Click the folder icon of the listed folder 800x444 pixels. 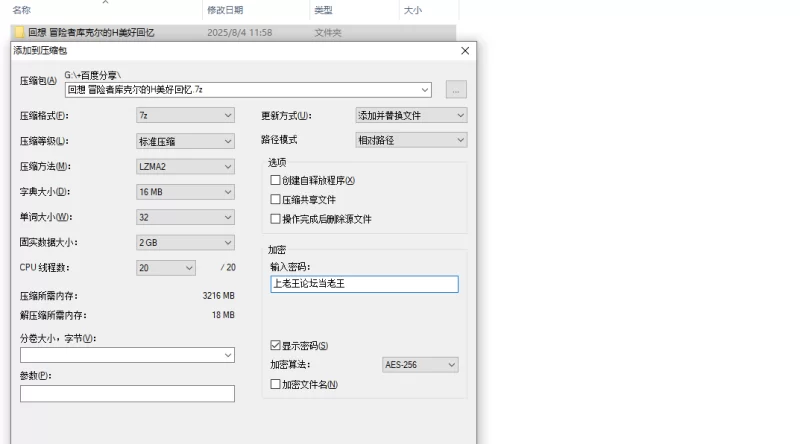19,33
